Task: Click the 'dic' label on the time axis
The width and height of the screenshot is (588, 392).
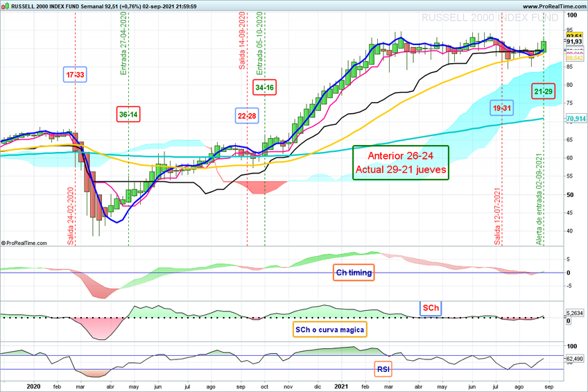Action: (x=318, y=386)
